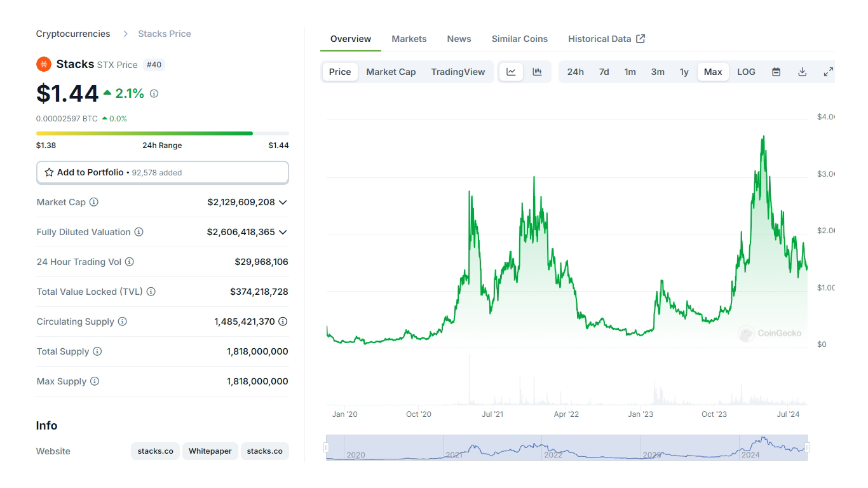Click the Add to Portfolio button

click(x=163, y=172)
